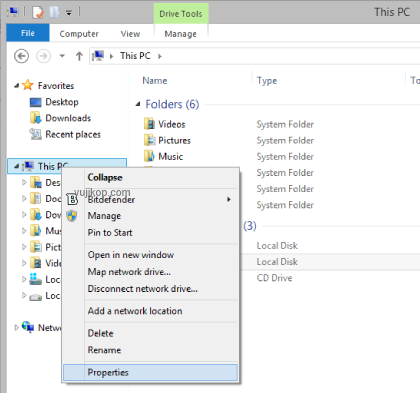Expand the first Local Disk tree node
Viewport: 420px width, 393px height.
point(24,279)
